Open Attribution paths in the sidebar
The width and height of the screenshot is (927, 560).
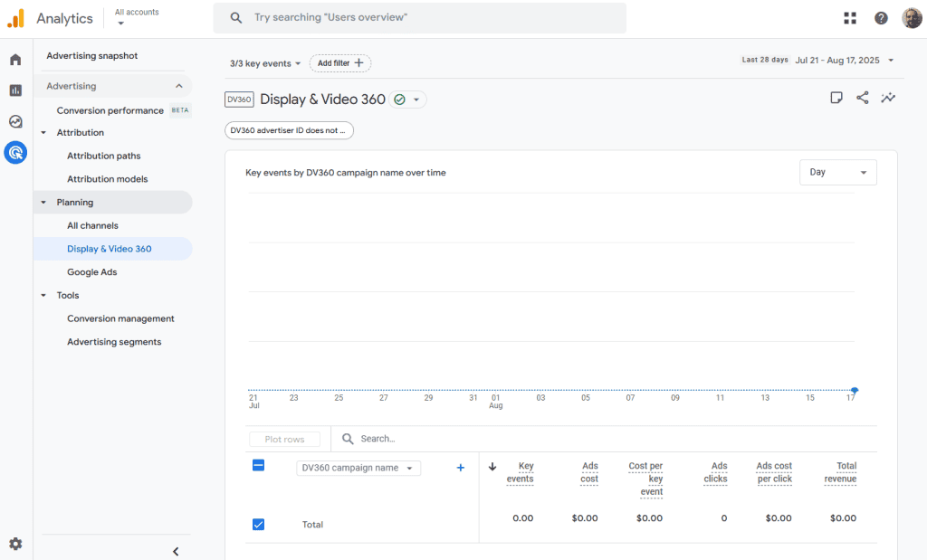[103, 156]
